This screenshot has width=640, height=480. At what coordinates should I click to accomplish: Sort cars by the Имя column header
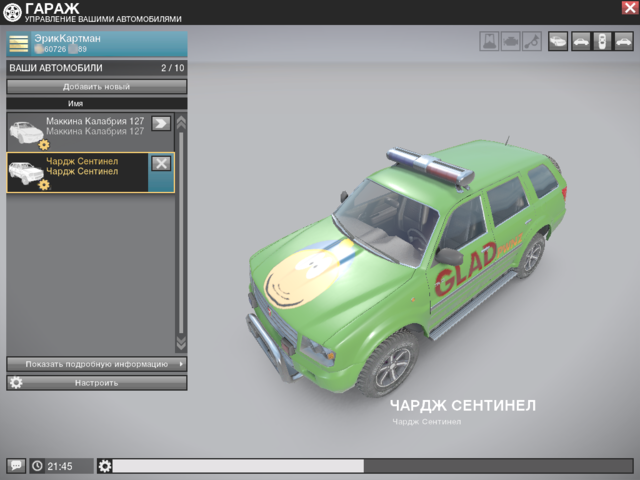click(x=76, y=103)
